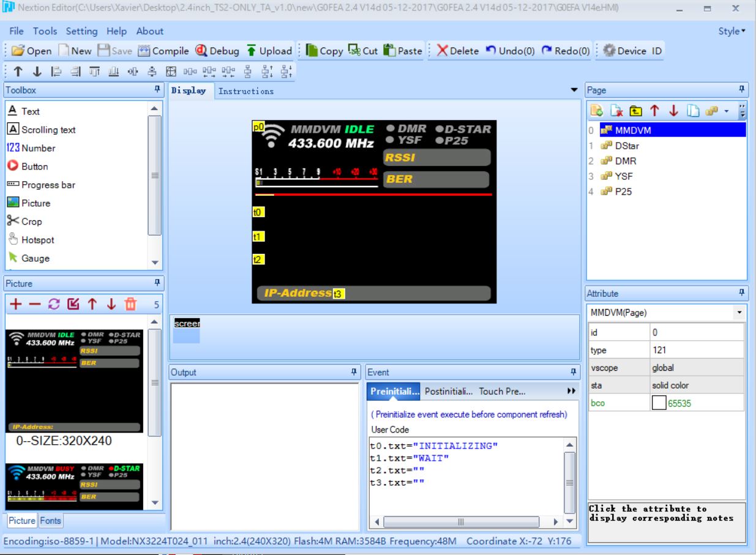Image resolution: width=756 pixels, height=555 pixels.
Task: Click the Delete toolbar button
Action: point(458,51)
